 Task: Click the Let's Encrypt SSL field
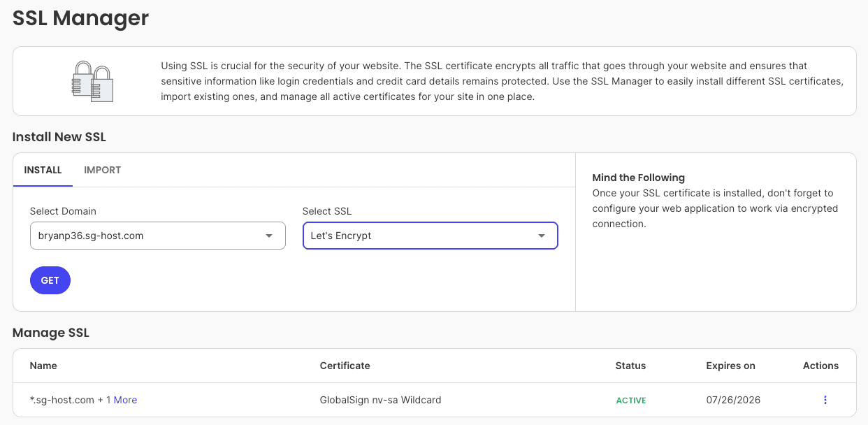click(x=431, y=236)
